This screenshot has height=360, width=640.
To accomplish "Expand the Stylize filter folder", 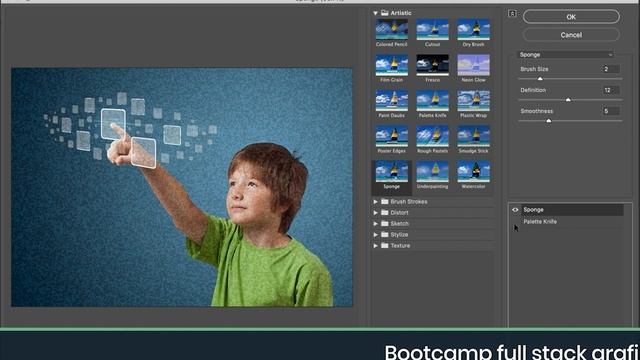I will pyautogui.click(x=375, y=235).
